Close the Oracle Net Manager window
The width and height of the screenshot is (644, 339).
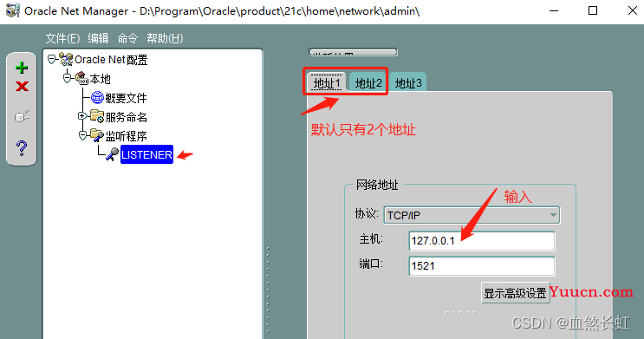633,10
